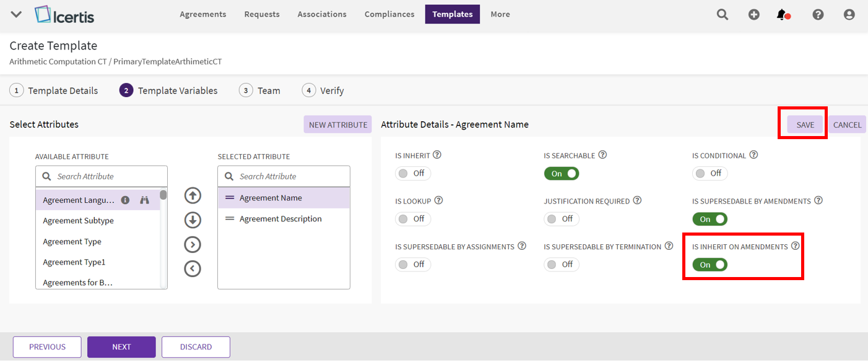This screenshot has width=868, height=363.
Task: Open the user profile icon
Action: tap(849, 14)
